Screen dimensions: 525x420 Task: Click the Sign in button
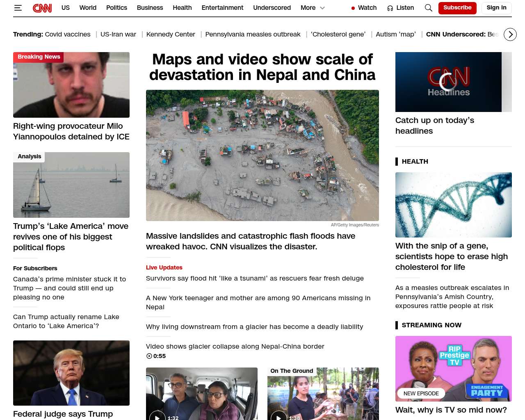(x=496, y=8)
